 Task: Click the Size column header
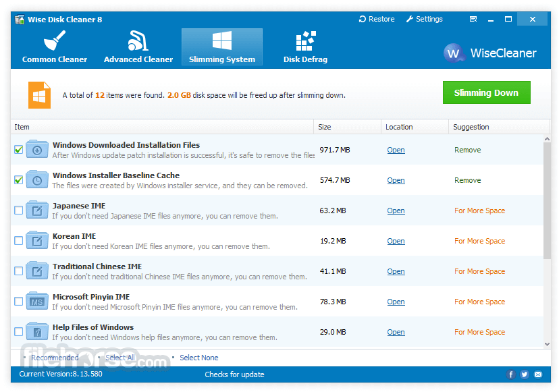point(347,127)
